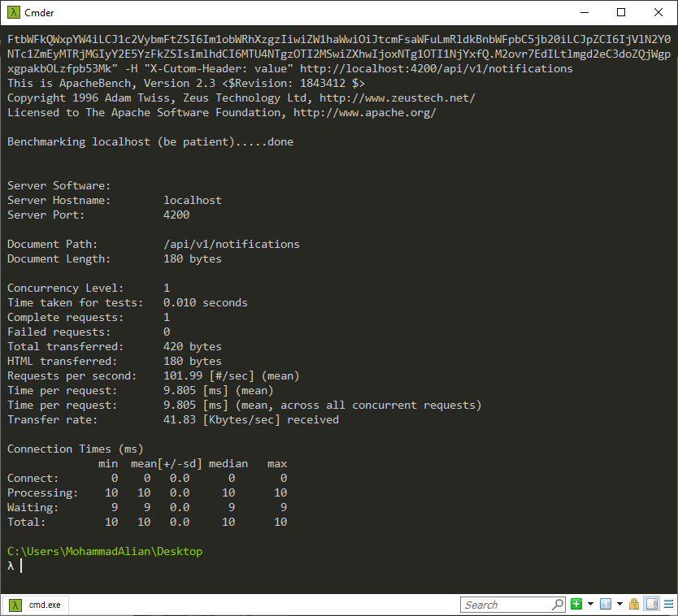Toggle the alternative mode pane icon
The width and height of the screenshot is (678, 616).
point(651,605)
